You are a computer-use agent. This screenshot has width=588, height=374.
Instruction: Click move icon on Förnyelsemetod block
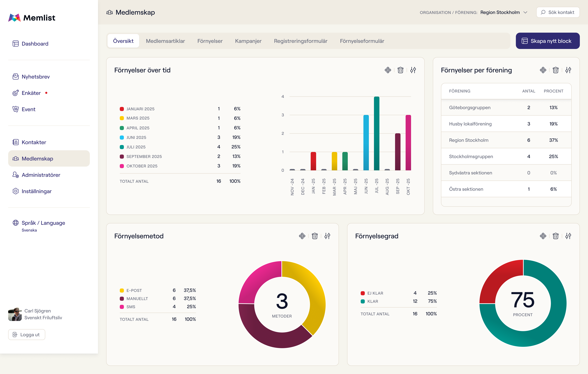(302, 236)
